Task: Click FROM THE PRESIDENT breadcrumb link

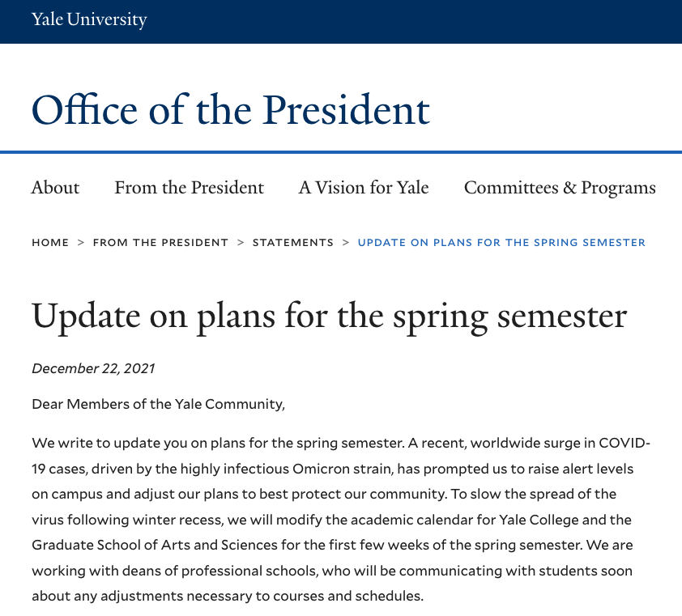Action: [x=160, y=243]
